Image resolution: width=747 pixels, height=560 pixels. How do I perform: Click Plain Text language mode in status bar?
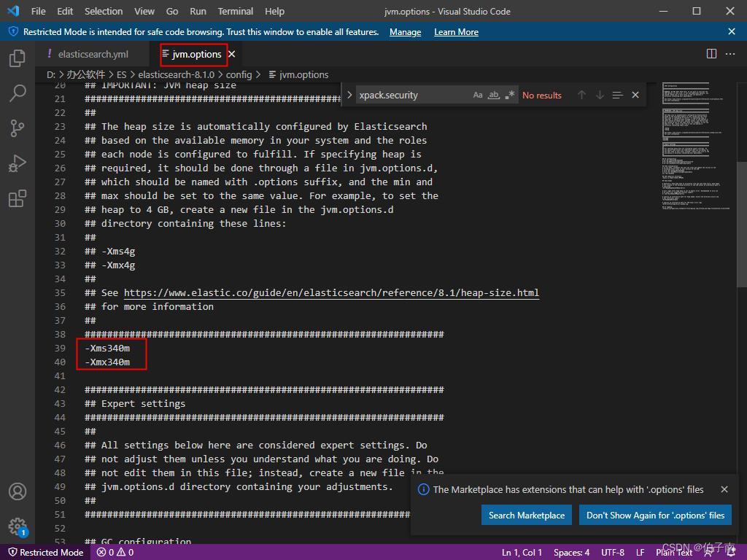pyautogui.click(x=673, y=552)
